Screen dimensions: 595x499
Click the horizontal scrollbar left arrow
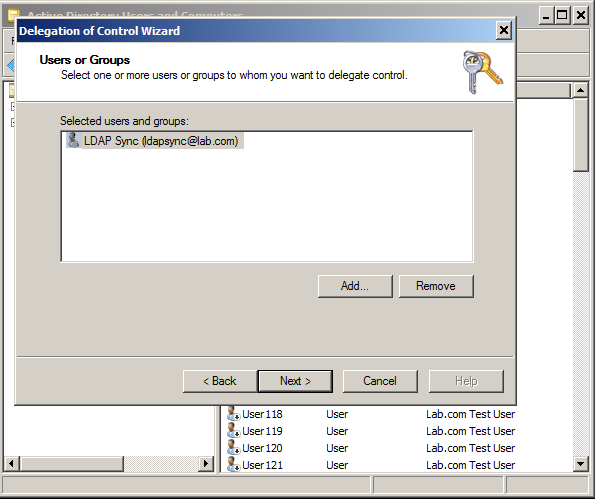tap(11, 463)
